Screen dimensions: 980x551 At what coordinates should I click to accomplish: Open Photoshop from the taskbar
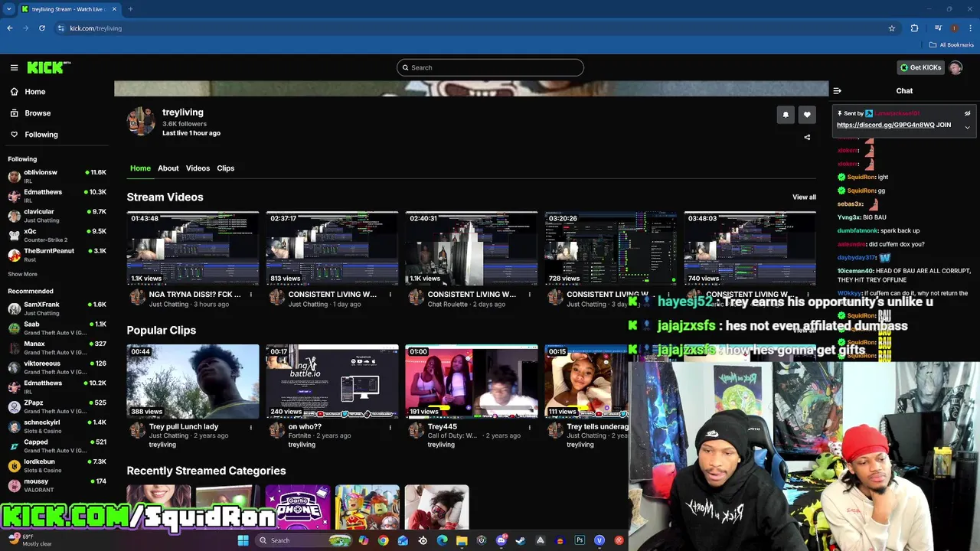point(580,540)
